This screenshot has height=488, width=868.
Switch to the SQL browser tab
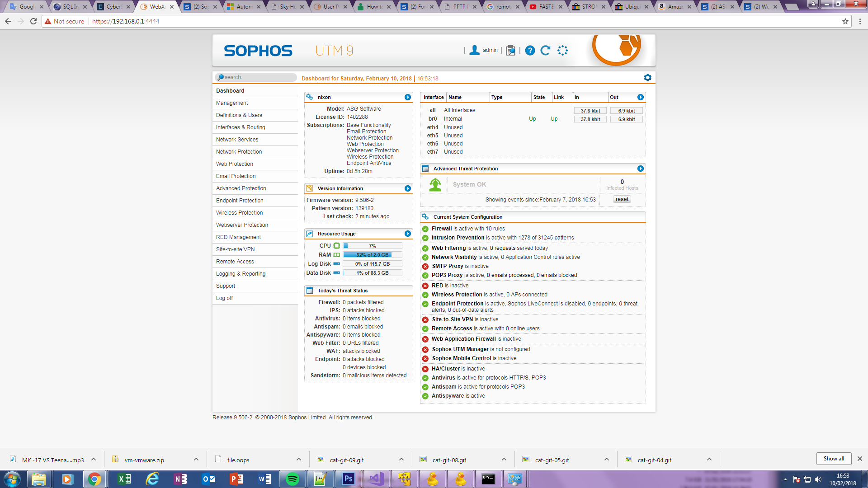[70, 7]
